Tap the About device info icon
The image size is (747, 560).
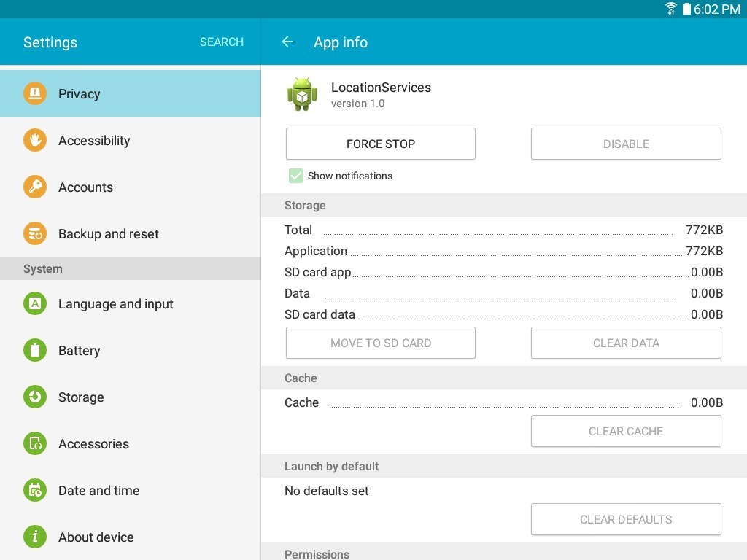coord(35,537)
